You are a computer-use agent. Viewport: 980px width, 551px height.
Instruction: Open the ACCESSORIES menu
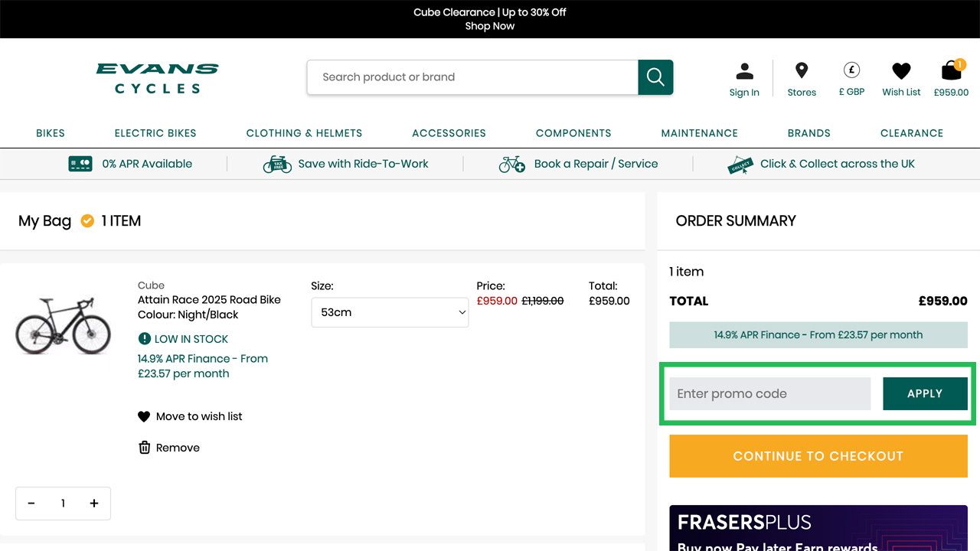(449, 133)
